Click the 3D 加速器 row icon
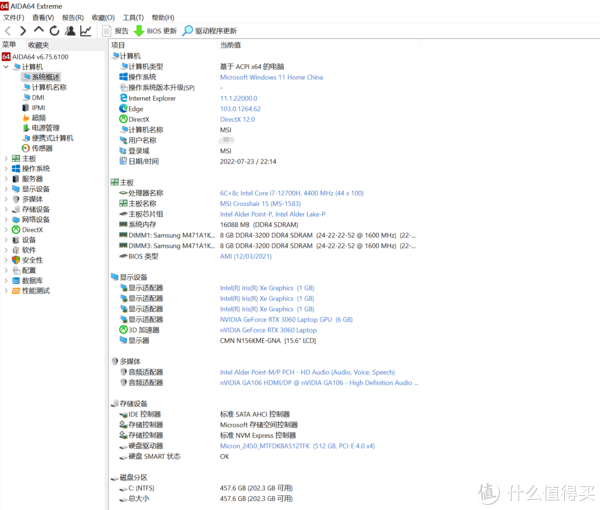Viewport: 600px width, 510px height. (x=123, y=329)
